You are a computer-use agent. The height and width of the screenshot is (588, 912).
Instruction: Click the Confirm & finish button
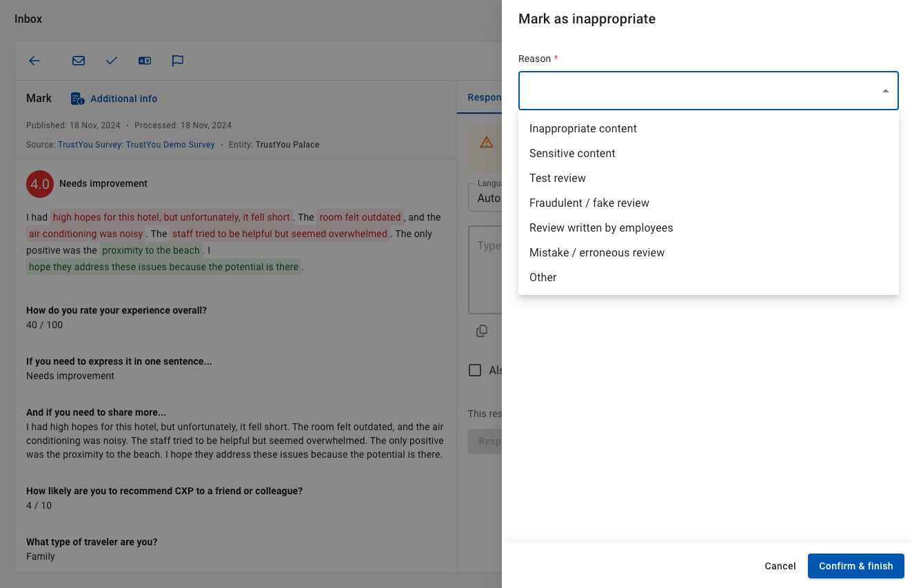click(x=856, y=566)
